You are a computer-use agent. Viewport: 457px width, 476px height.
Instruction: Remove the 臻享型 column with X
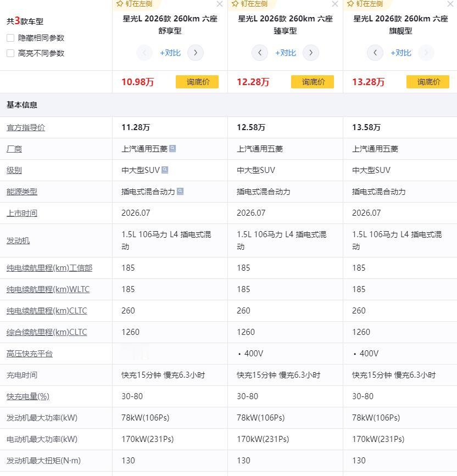(335, 4)
